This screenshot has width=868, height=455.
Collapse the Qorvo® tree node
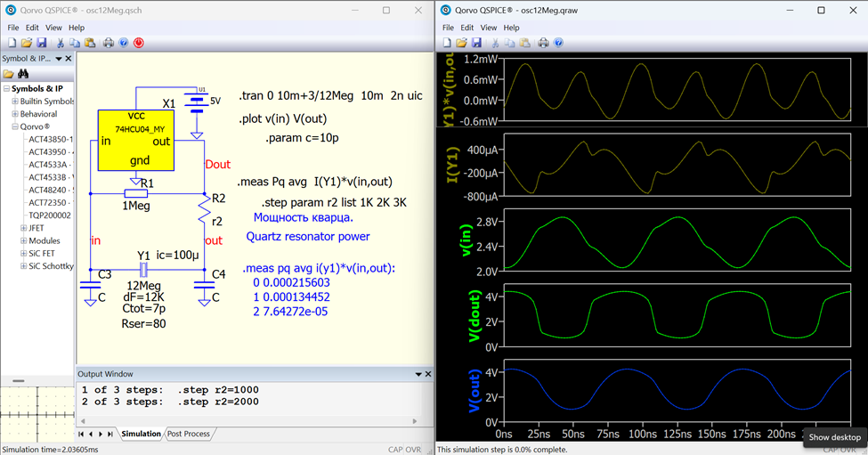click(15, 127)
